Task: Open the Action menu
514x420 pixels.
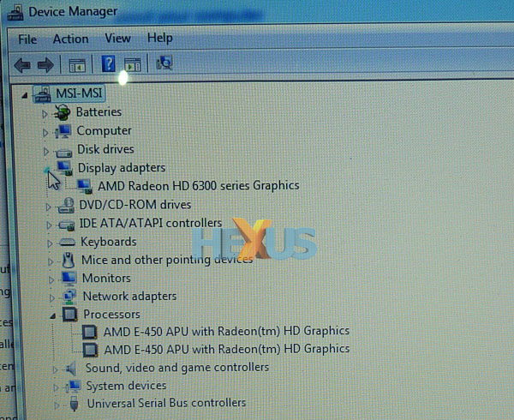Action: 71,39
